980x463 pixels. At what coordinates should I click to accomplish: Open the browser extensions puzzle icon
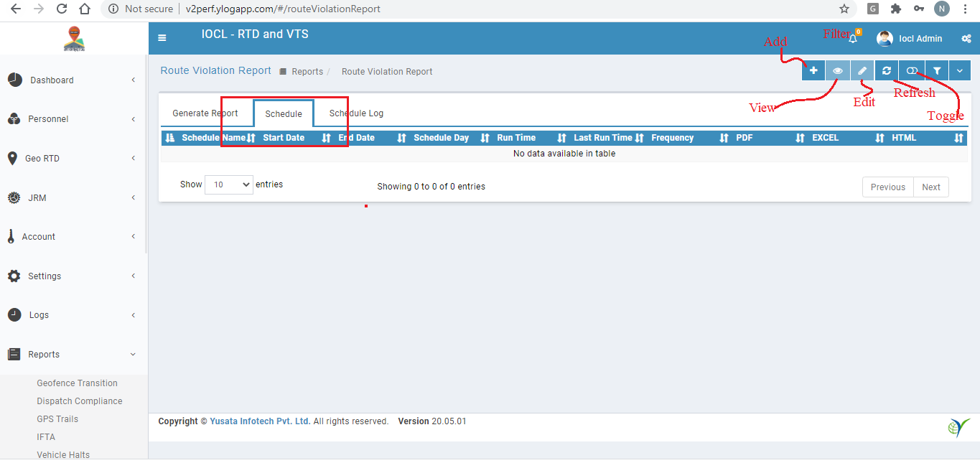[896, 9]
